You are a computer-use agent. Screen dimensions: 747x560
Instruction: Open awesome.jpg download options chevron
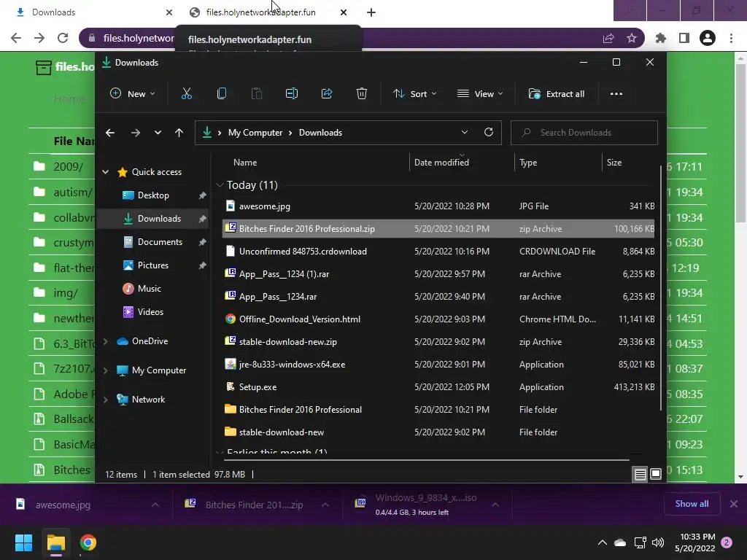coord(155,505)
